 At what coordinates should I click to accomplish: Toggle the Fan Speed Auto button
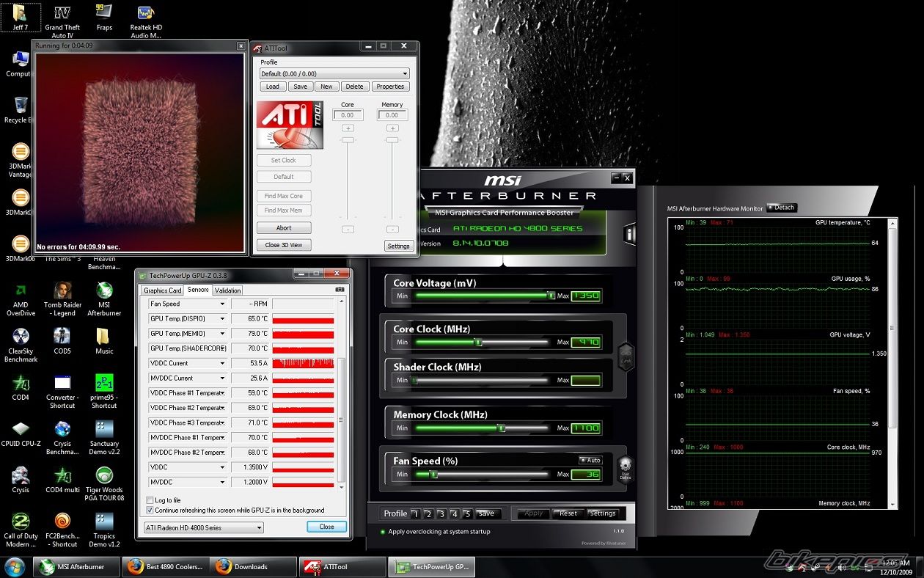tap(590, 460)
